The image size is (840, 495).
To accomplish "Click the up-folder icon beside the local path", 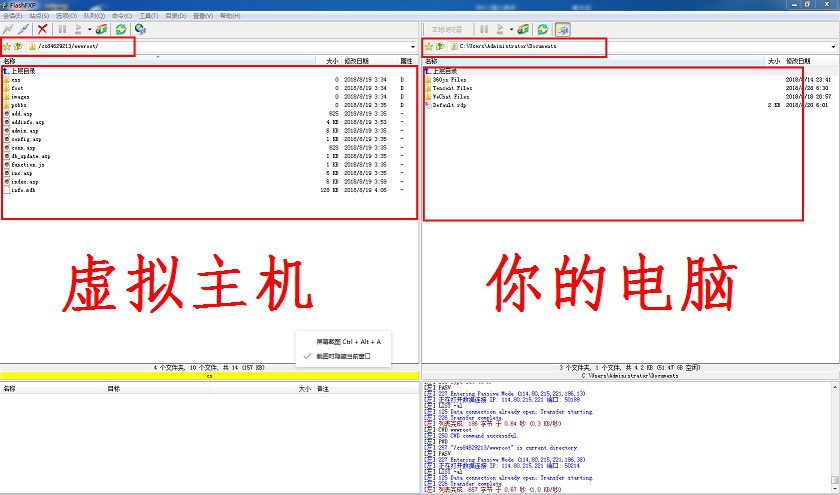I will point(440,46).
